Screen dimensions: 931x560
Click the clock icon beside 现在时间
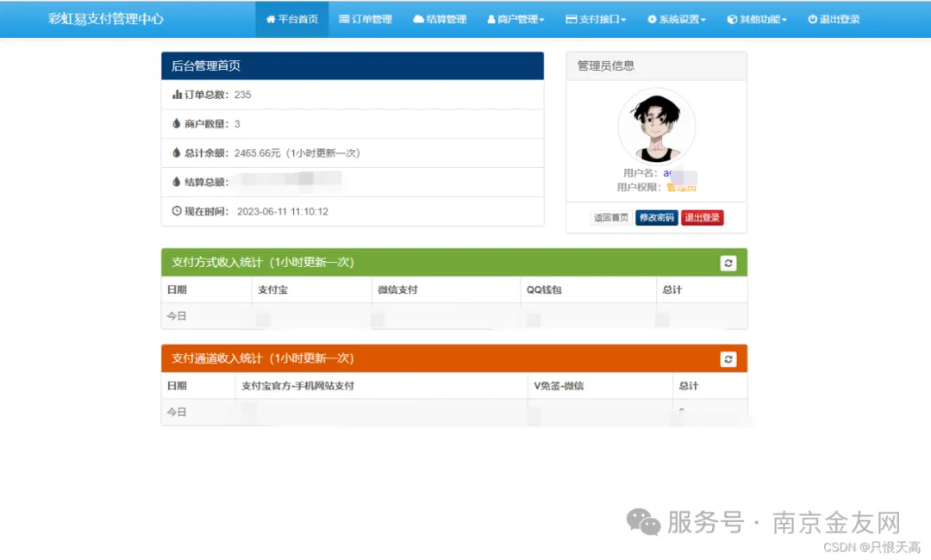[177, 210]
